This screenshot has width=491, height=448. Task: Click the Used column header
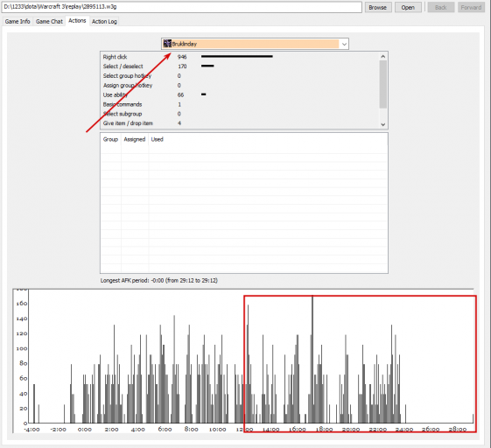[x=158, y=139]
